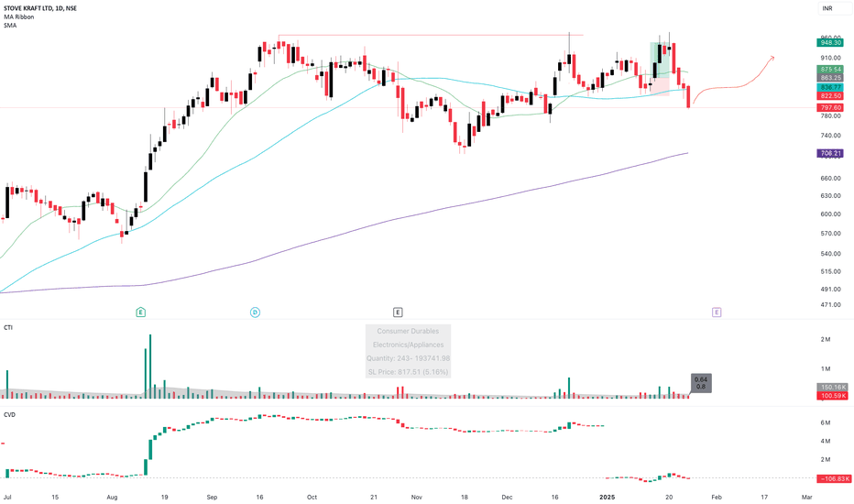Click the Jul label on time axis
Screen dimensions: 854x504
click(7, 497)
